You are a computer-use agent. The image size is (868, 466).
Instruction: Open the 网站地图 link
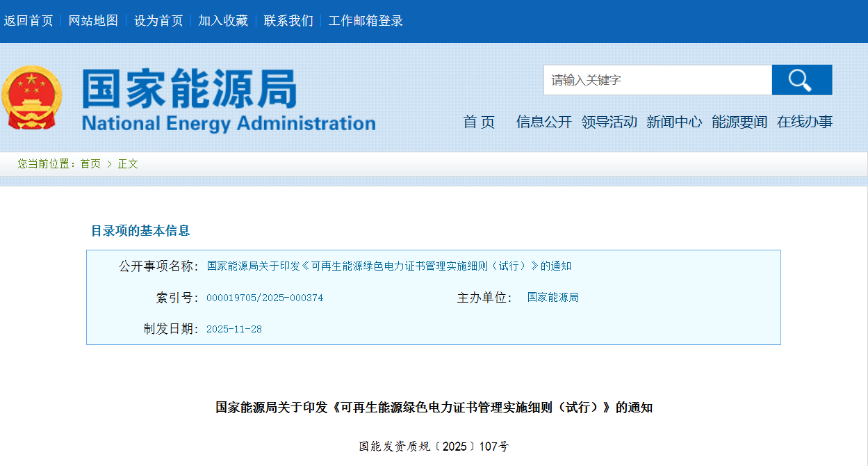tap(93, 21)
